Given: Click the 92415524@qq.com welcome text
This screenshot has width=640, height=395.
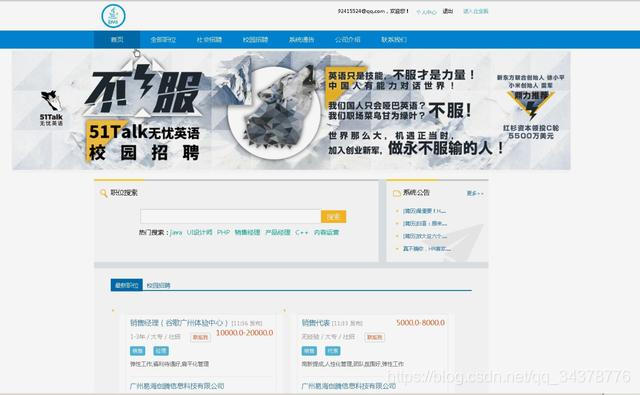Looking at the screenshot, I should click(373, 11).
